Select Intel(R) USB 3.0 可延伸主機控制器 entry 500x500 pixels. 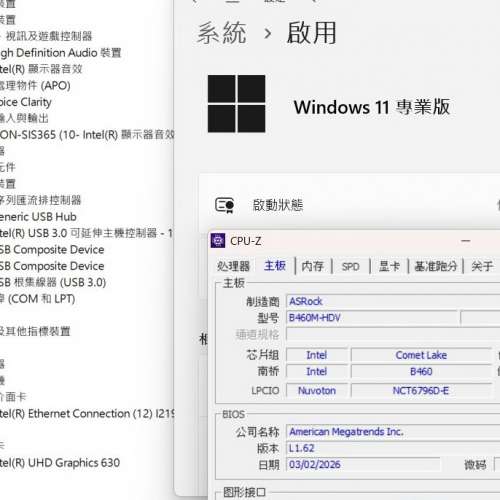tap(86, 233)
